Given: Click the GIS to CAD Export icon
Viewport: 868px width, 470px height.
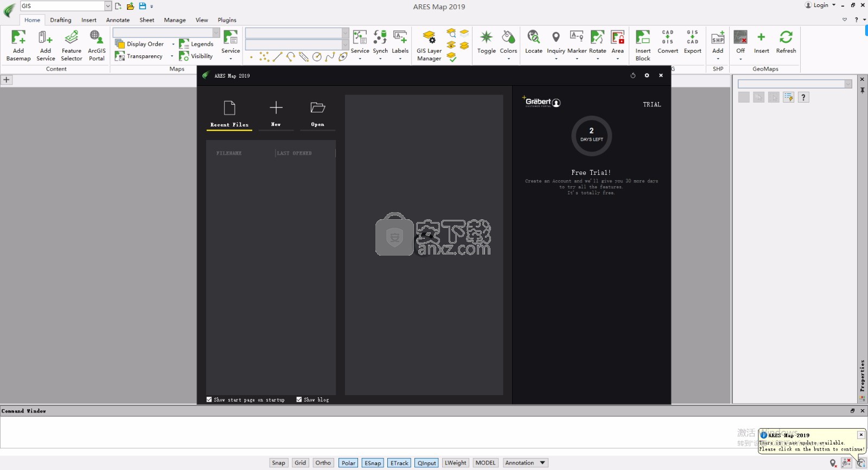Looking at the screenshot, I should click(x=693, y=37).
